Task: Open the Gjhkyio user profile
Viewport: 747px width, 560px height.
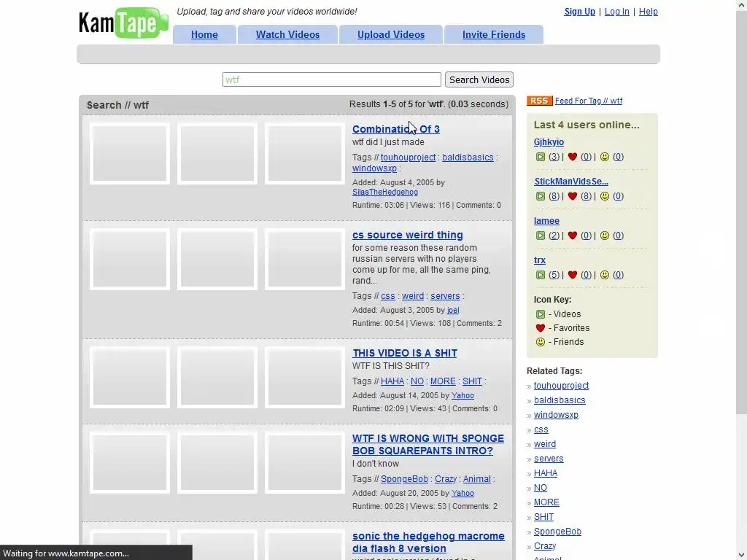Action: [549, 142]
